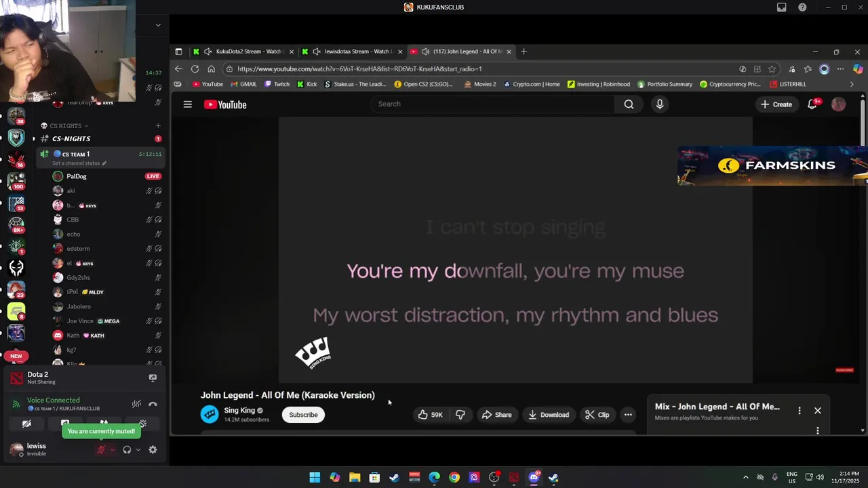The width and height of the screenshot is (868, 488).
Task: Switch to the lewisdotaa Stream tab
Action: (353, 52)
